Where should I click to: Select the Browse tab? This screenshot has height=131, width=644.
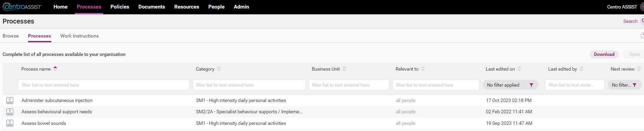coord(11,36)
